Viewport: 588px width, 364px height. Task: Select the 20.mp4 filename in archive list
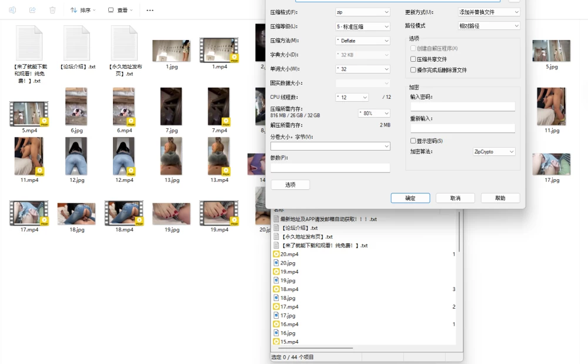289,254
